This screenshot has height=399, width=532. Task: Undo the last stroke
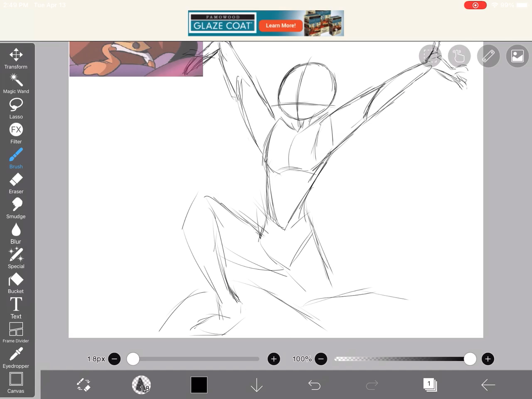pos(315,385)
